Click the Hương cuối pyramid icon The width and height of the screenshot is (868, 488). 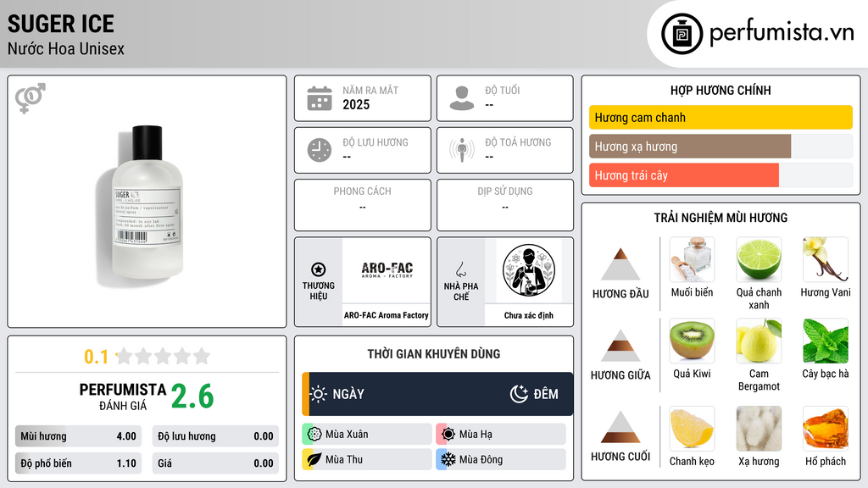(x=620, y=427)
